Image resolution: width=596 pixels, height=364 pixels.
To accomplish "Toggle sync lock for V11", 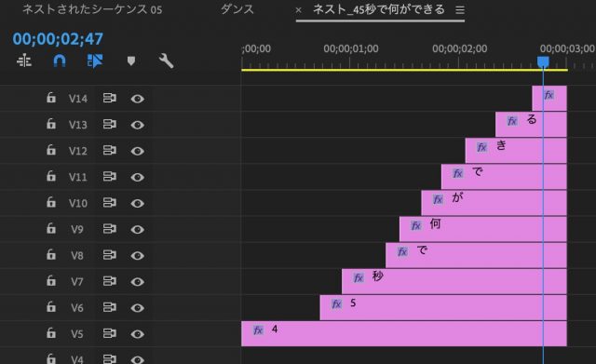I will pyautogui.click(x=110, y=177).
